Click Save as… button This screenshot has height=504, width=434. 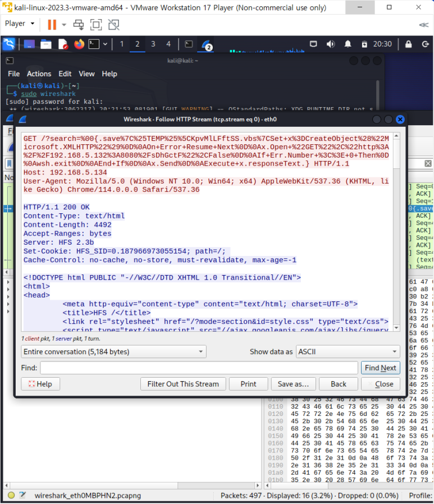coord(293,384)
